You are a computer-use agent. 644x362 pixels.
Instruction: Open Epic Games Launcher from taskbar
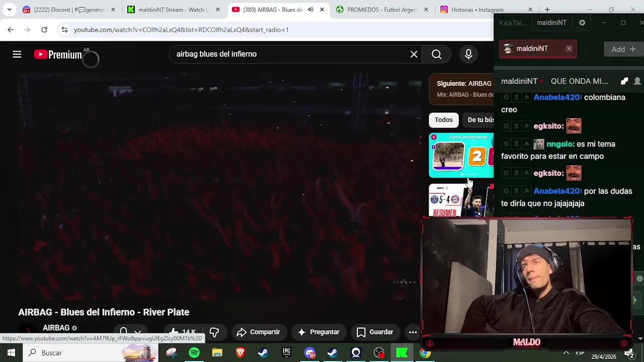pyautogui.click(x=286, y=353)
